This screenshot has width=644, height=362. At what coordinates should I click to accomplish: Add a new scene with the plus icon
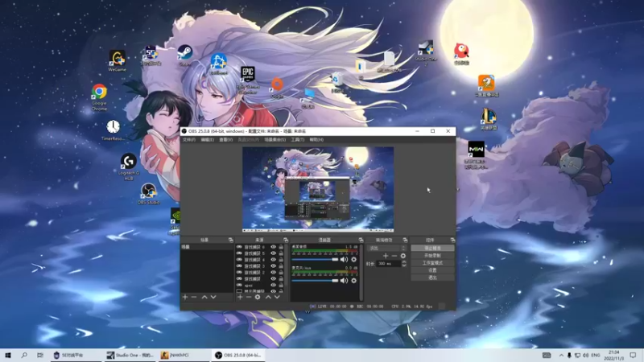coord(185,297)
